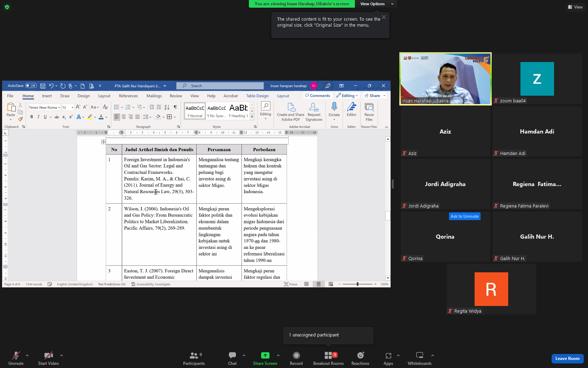Image resolution: width=588 pixels, height=368 pixels.
Task: Switch to the References ribbon tab
Action: 128,96
